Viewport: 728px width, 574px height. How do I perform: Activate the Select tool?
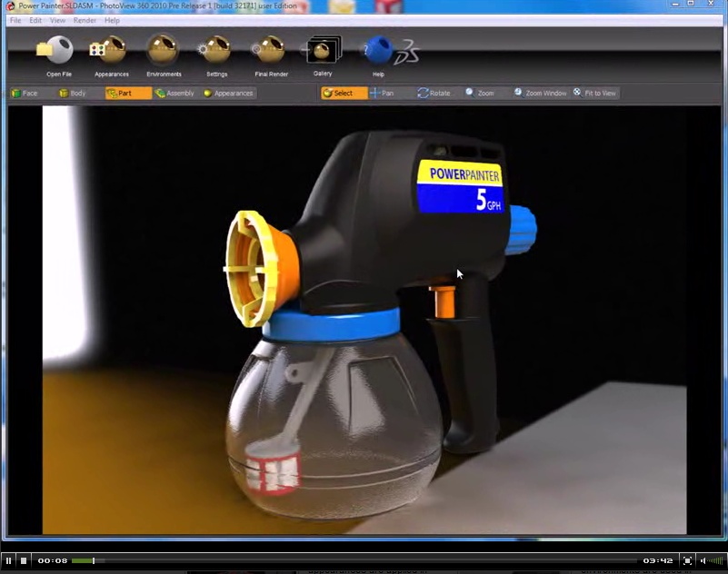(x=344, y=94)
